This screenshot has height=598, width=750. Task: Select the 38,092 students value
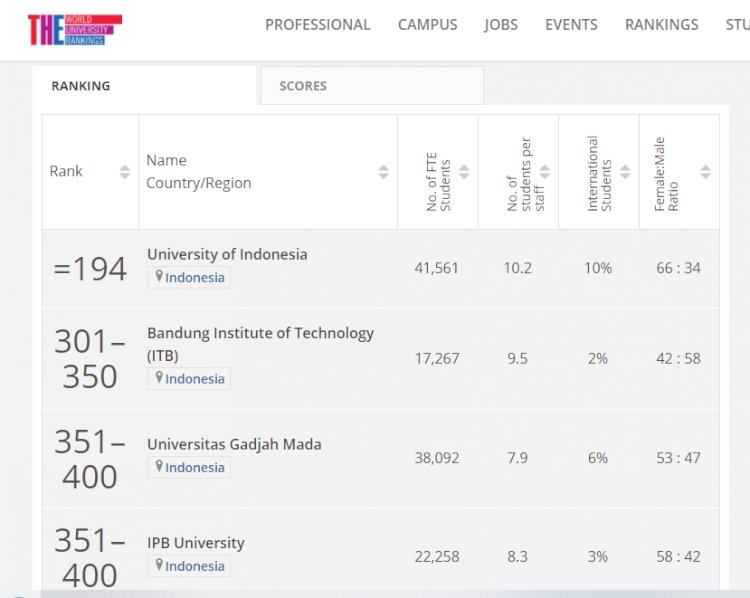(x=437, y=458)
